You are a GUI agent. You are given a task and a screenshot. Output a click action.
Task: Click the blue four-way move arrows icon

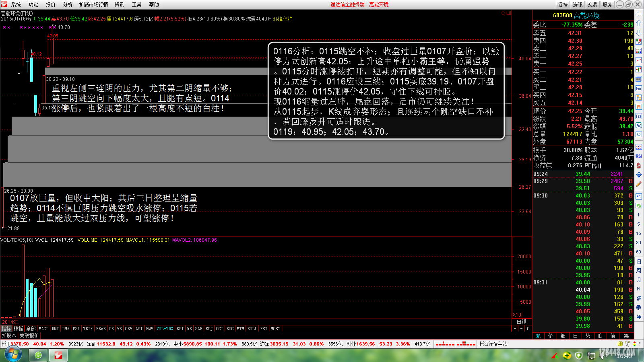639,175
